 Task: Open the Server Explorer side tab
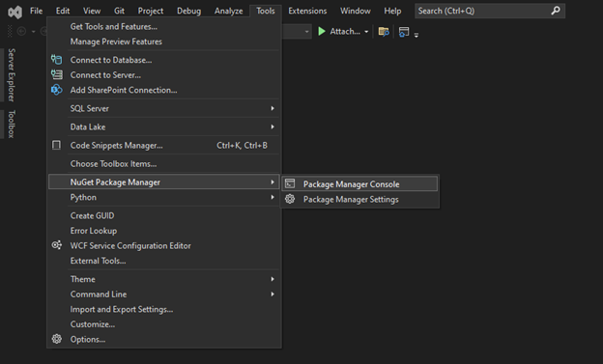12,75
